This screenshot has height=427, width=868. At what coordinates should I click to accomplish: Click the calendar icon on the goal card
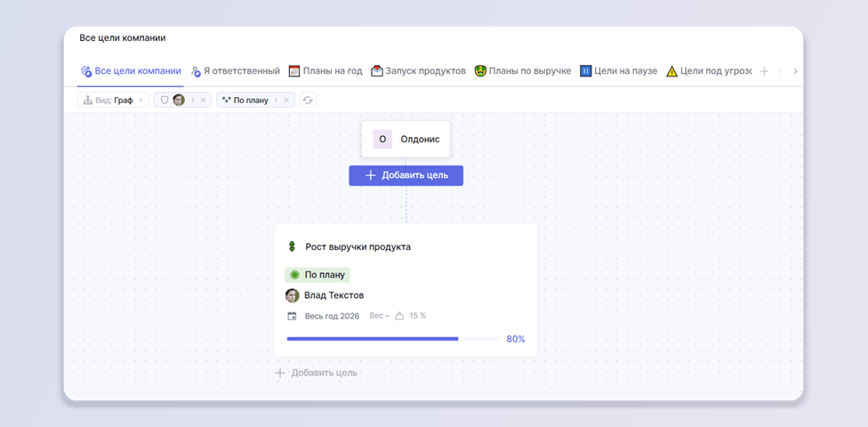pos(292,316)
